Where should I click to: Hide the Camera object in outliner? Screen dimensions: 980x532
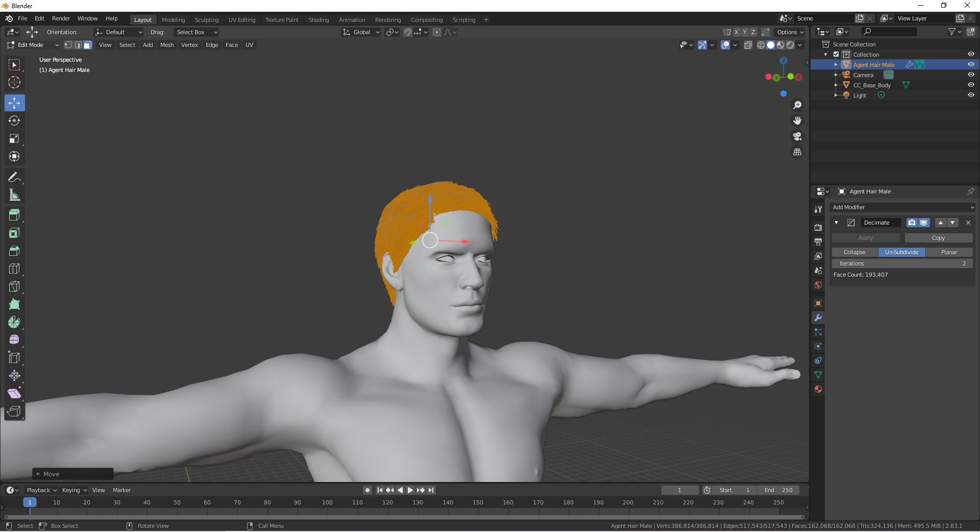click(971, 75)
